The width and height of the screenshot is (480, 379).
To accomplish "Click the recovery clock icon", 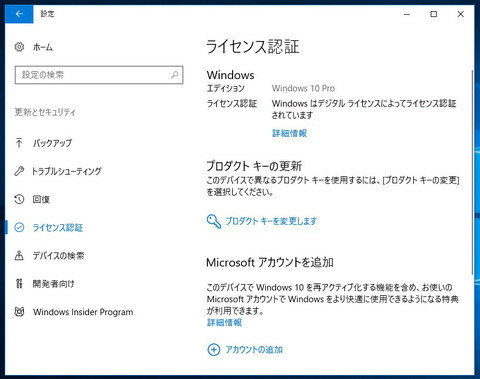I will pos(19,199).
